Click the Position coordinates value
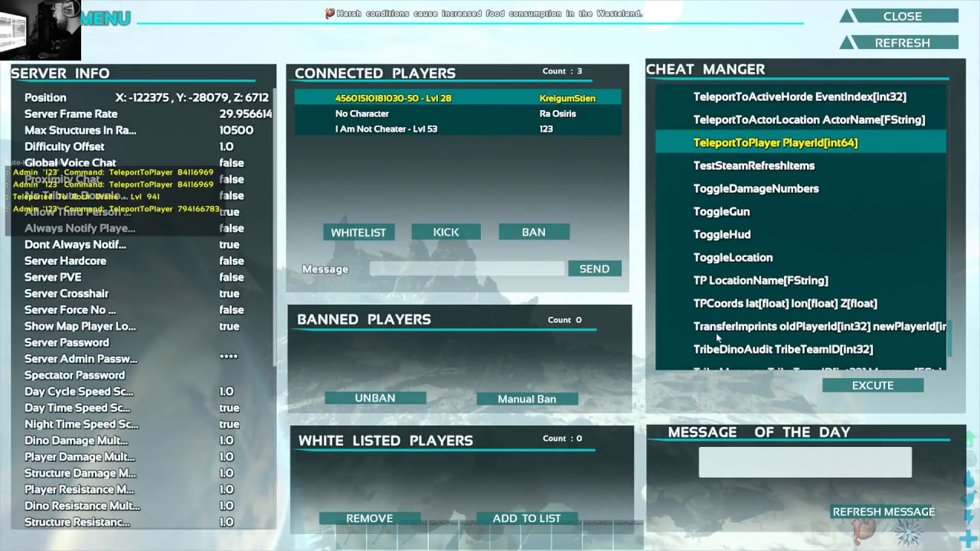The image size is (980, 551). (191, 98)
